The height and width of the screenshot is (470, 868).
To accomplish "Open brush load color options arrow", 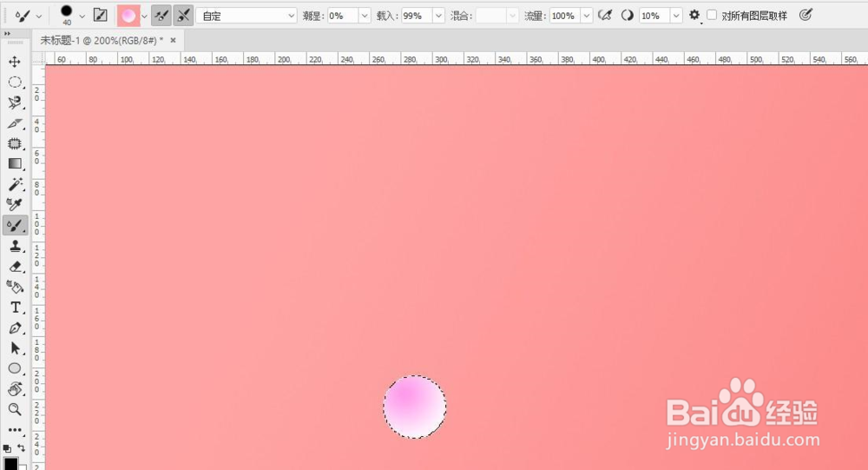I will coord(144,17).
